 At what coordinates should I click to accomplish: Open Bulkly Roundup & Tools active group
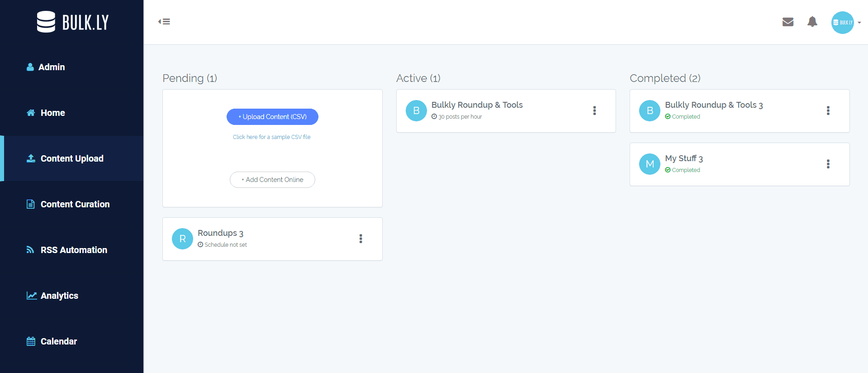[477, 105]
